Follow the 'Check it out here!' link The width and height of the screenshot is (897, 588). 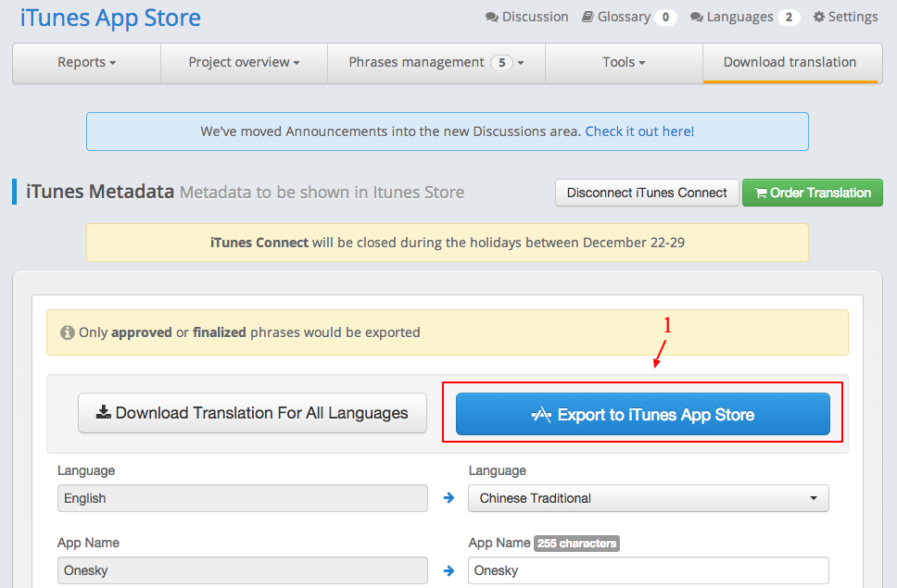click(x=639, y=131)
